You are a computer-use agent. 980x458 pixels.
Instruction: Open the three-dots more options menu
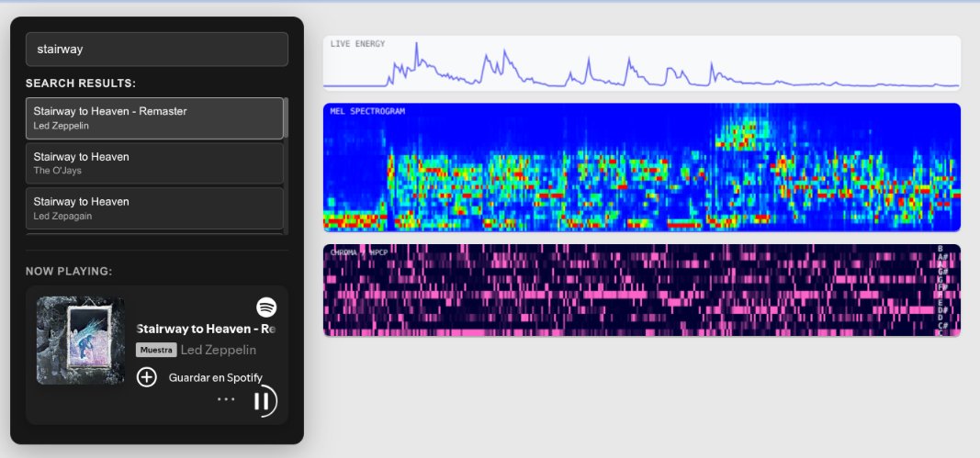pyautogui.click(x=226, y=398)
